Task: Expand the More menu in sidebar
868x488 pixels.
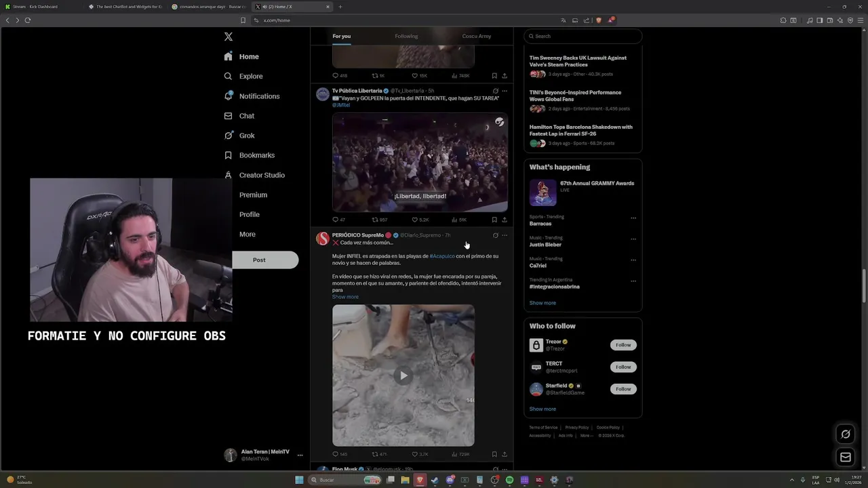Action: point(247,234)
